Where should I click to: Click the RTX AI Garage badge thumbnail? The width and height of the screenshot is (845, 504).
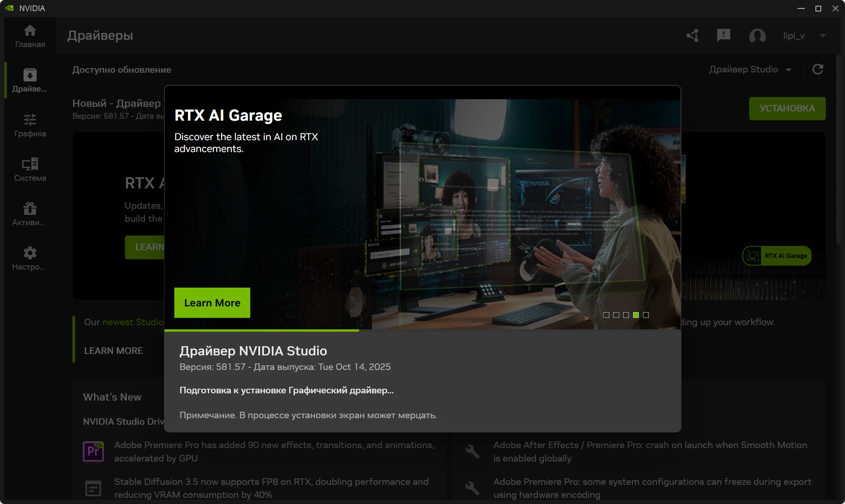coord(777,255)
